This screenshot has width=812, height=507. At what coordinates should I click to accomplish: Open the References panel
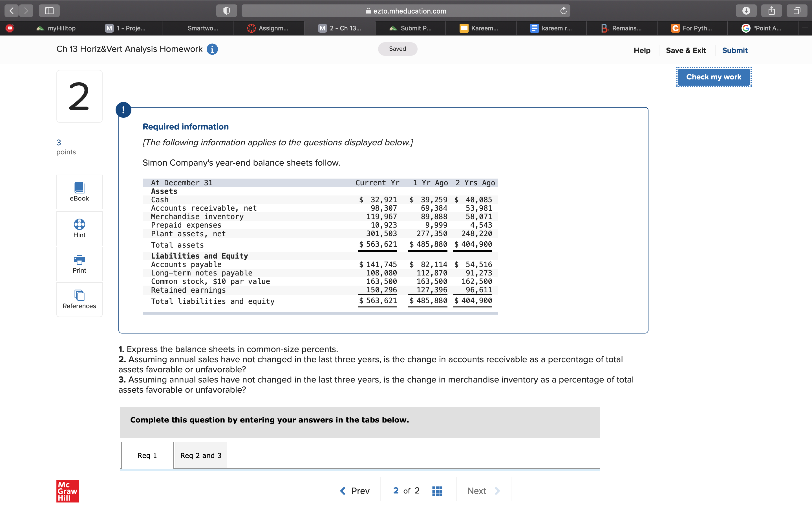coord(79,299)
